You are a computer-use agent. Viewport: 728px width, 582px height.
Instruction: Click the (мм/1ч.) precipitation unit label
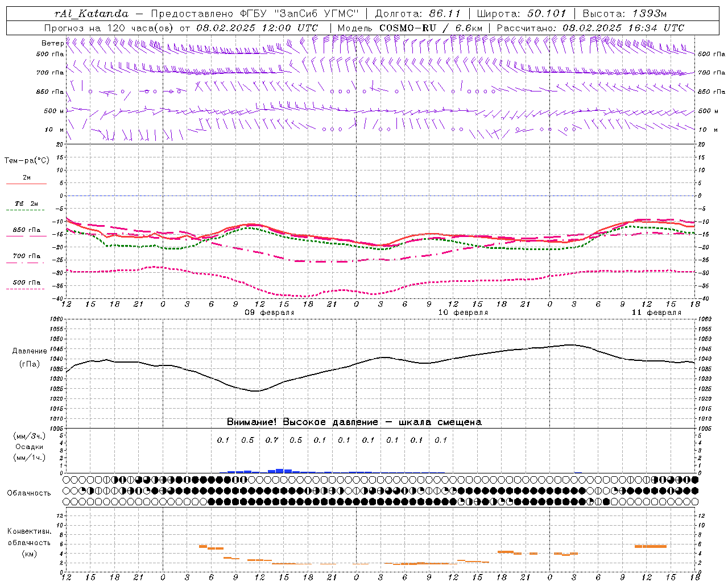coord(29,458)
